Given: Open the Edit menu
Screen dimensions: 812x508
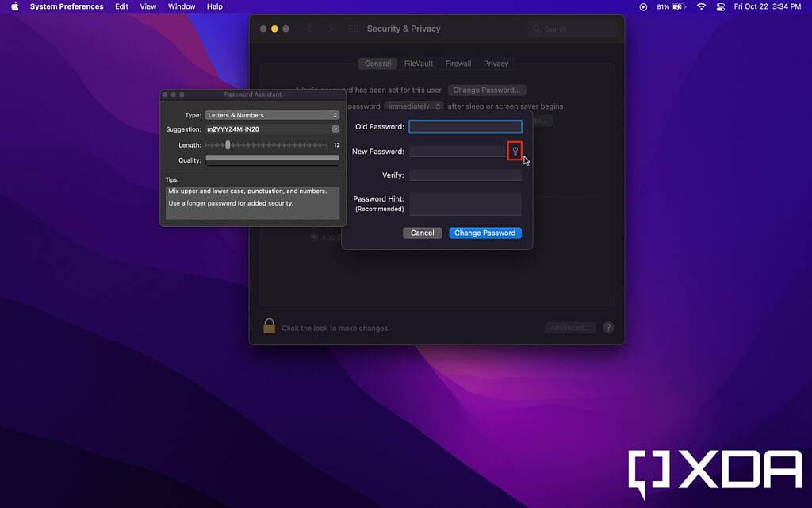Looking at the screenshot, I should click(121, 6).
